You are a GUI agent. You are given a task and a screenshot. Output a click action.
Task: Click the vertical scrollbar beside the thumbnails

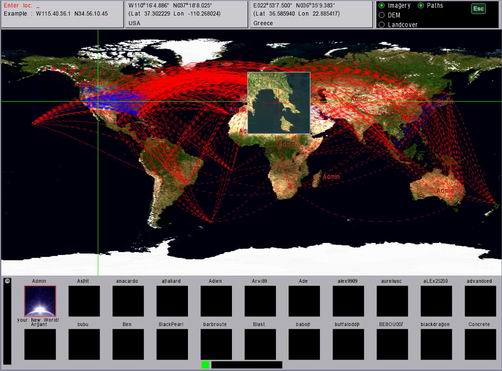tap(7, 321)
